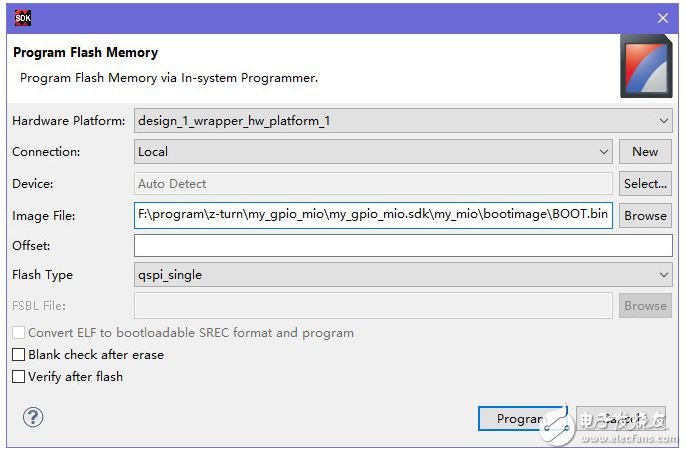Click the Image File path field
687x455 pixels.
coord(372,215)
